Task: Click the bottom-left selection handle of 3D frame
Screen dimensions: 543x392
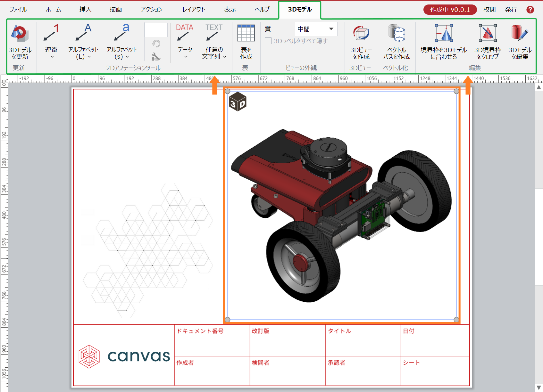Action: [228, 320]
